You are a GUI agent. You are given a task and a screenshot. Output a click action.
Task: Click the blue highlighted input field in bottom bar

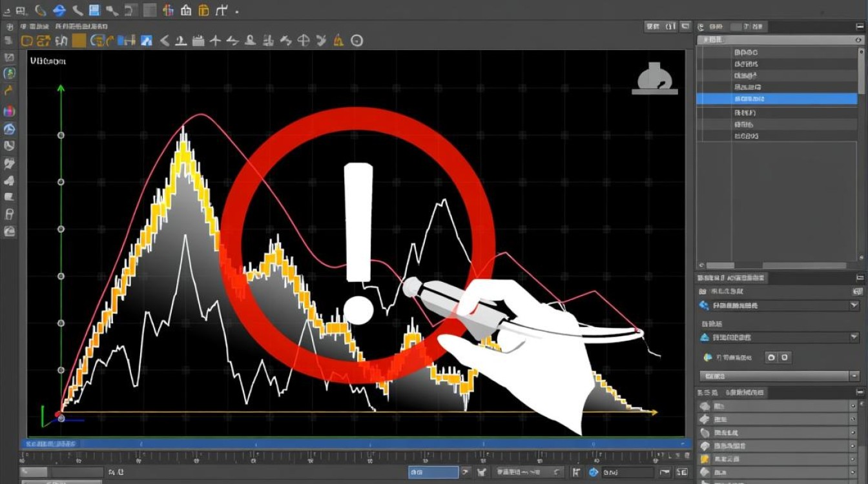click(x=433, y=472)
